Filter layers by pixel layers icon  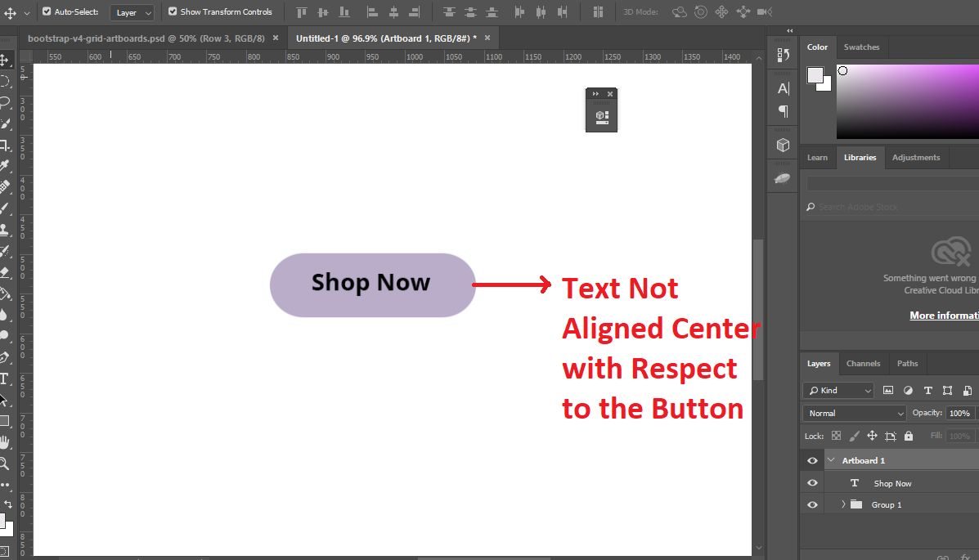pyautogui.click(x=888, y=390)
